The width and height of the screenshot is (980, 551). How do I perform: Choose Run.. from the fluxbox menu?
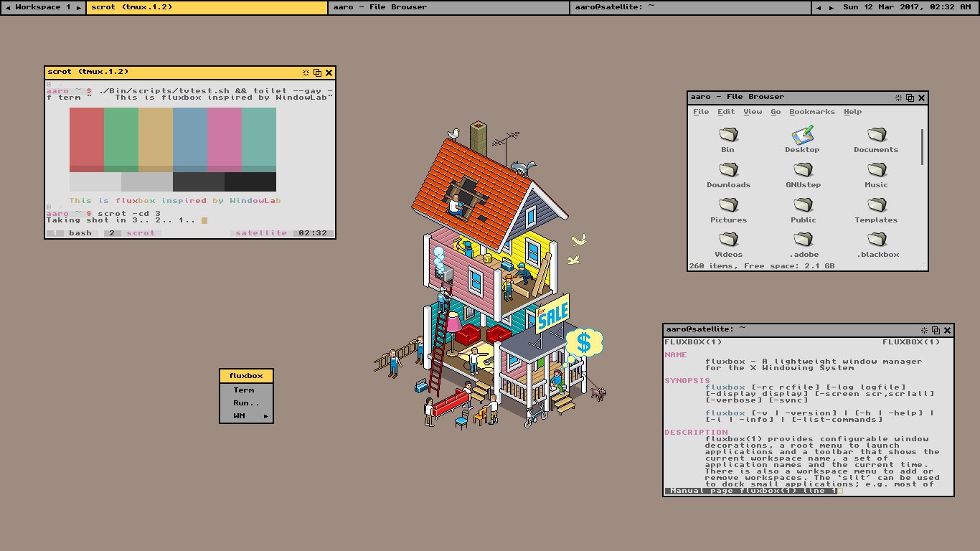(x=246, y=403)
